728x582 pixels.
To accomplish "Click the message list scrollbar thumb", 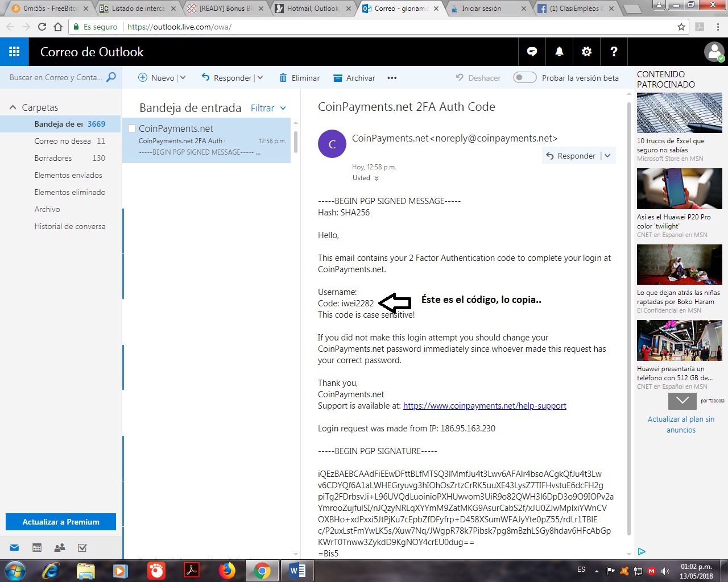I will tap(296, 142).
